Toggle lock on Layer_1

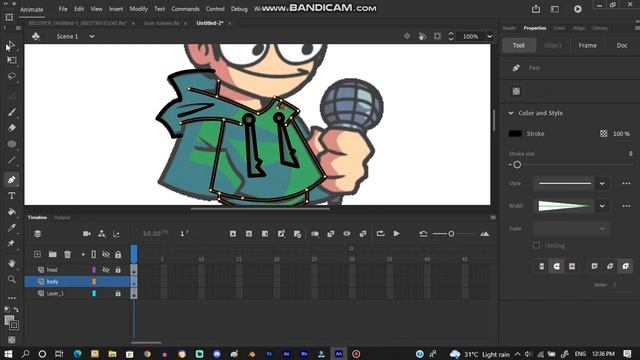coord(118,293)
